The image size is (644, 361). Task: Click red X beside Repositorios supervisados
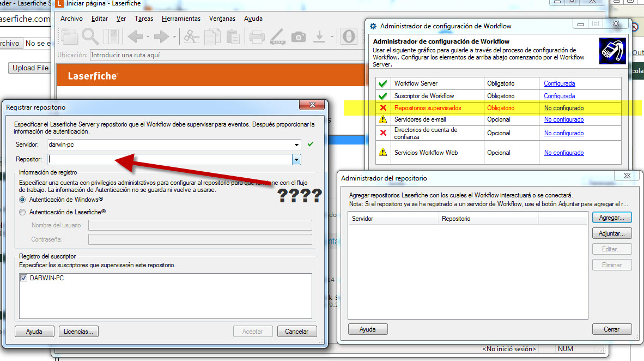[x=383, y=108]
